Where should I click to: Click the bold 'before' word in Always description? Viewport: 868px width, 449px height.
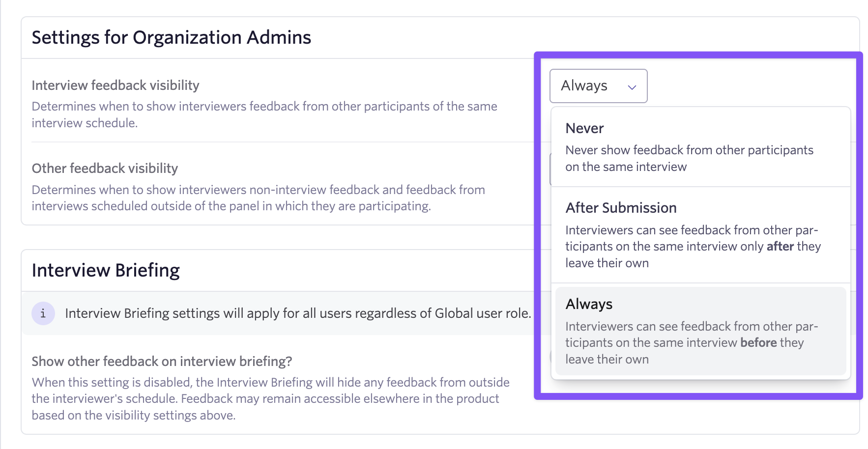click(x=758, y=342)
